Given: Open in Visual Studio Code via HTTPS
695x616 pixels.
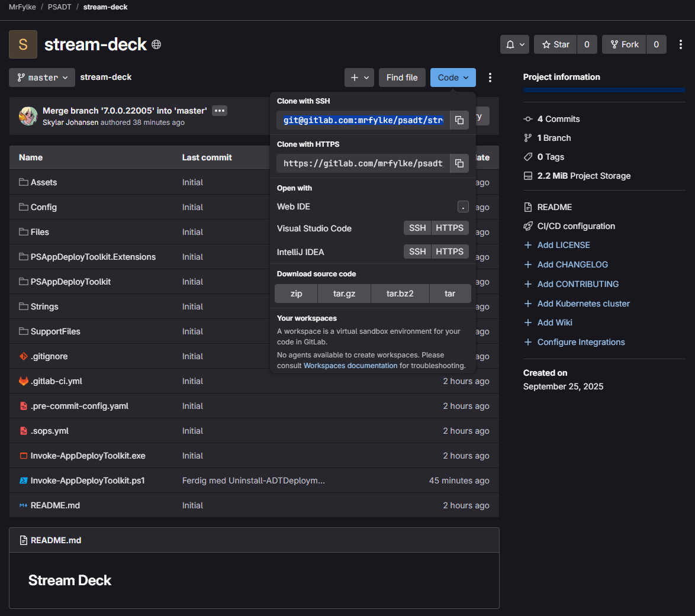Looking at the screenshot, I should 449,228.
